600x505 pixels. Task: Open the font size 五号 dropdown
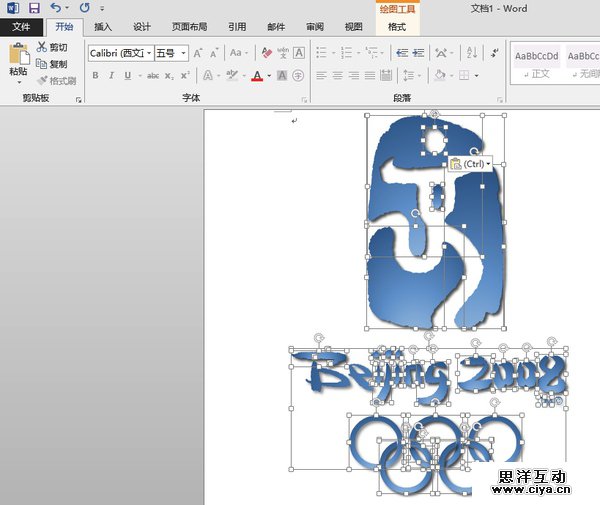pyautogui.click(x=171, y=52)
